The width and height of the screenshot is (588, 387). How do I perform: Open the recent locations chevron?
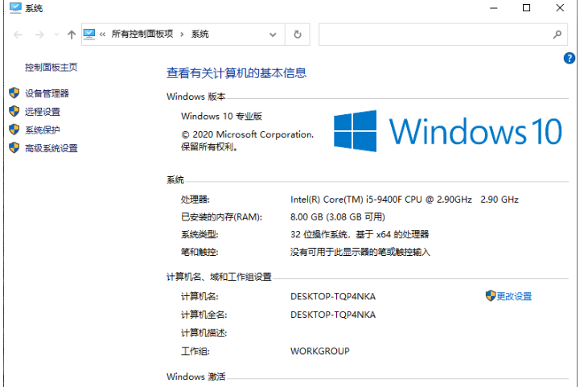pyautogui.click(x=56, y=35)
